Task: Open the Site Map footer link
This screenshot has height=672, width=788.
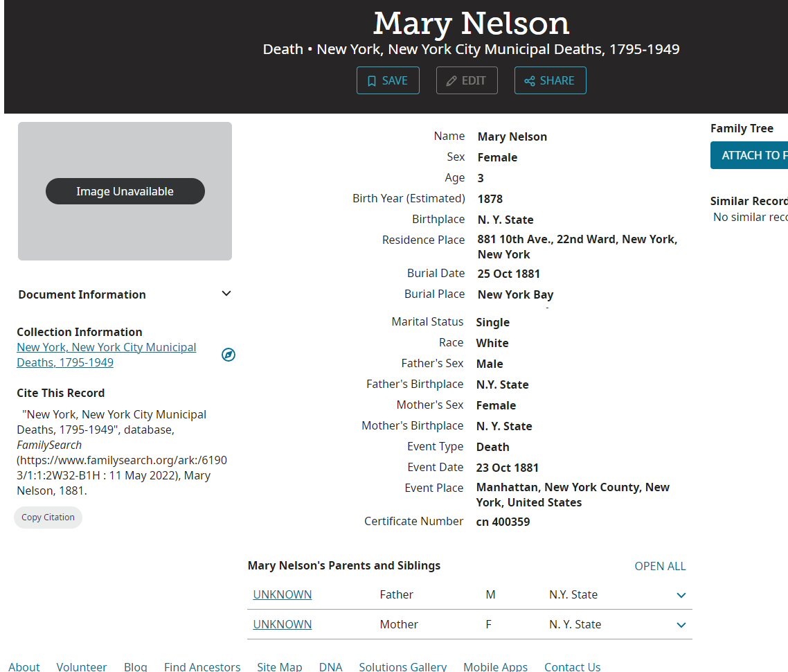Action: tap(279, 666)
